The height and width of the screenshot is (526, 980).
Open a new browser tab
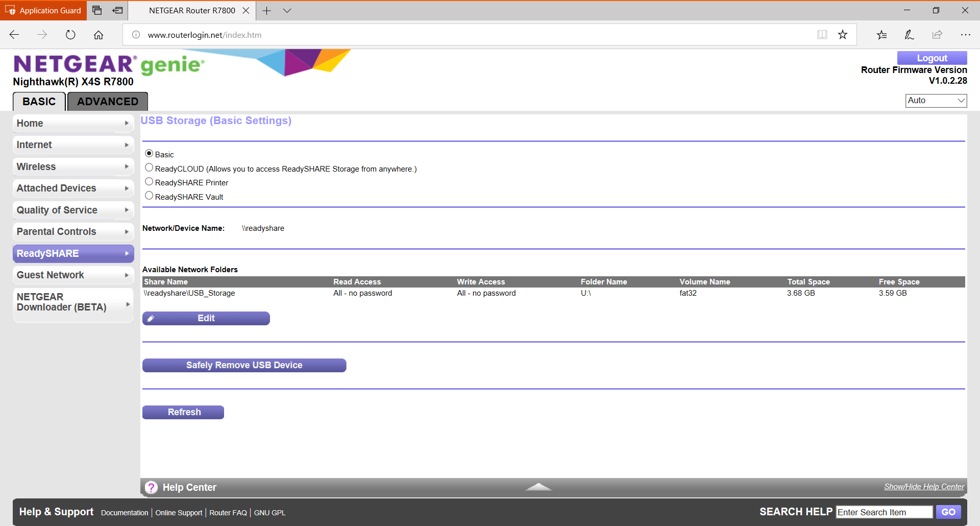[266, 10]
